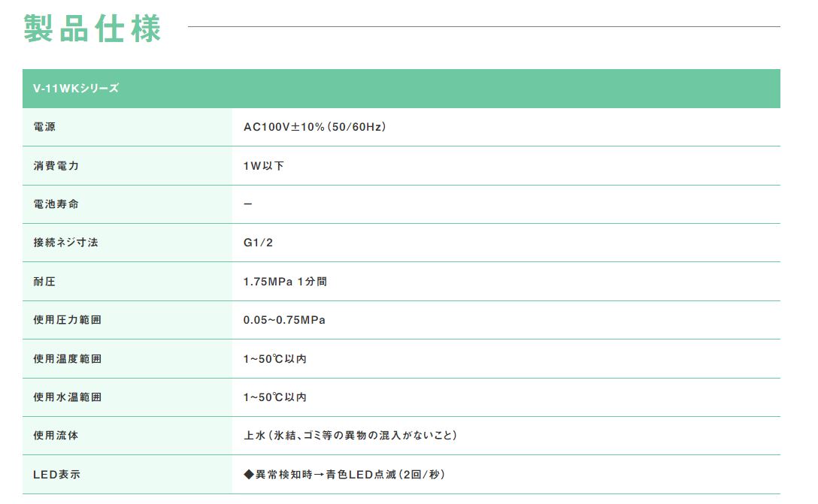Click the 電源 row label
Image resolution: width=818 pixels, height=504 pixels.
(x=44, y=127)
